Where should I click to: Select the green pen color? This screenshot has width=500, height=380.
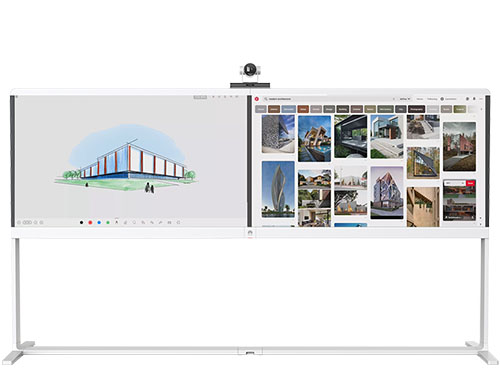[x=108, y=222]
